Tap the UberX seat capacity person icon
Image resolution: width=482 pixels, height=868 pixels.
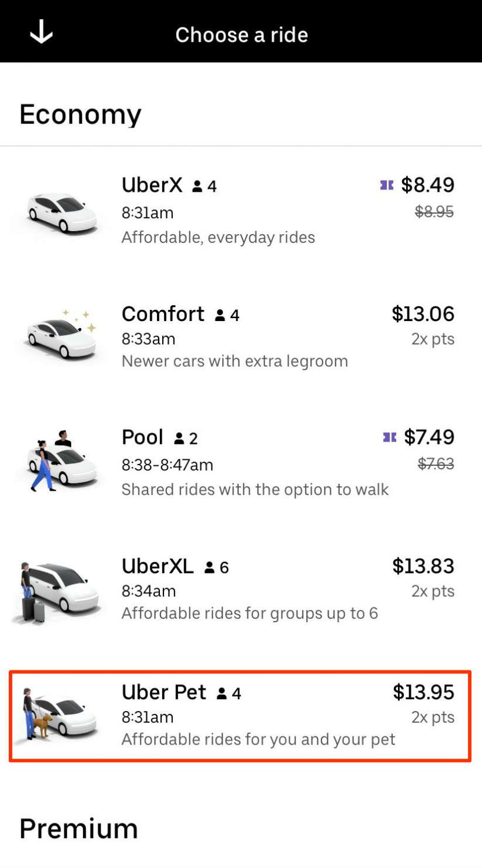pos(198,186)
